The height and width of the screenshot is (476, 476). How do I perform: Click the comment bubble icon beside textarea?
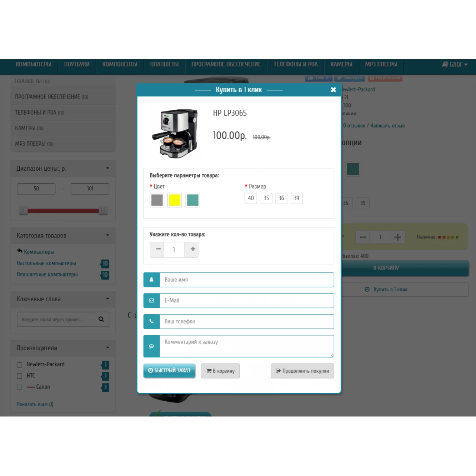152,346
